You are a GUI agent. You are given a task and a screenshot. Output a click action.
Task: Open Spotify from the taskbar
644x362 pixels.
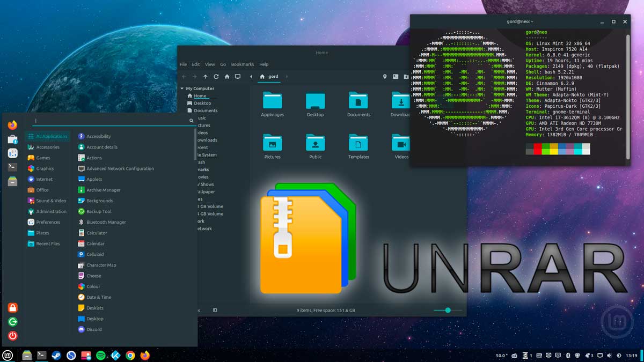[x=101, y=355]
